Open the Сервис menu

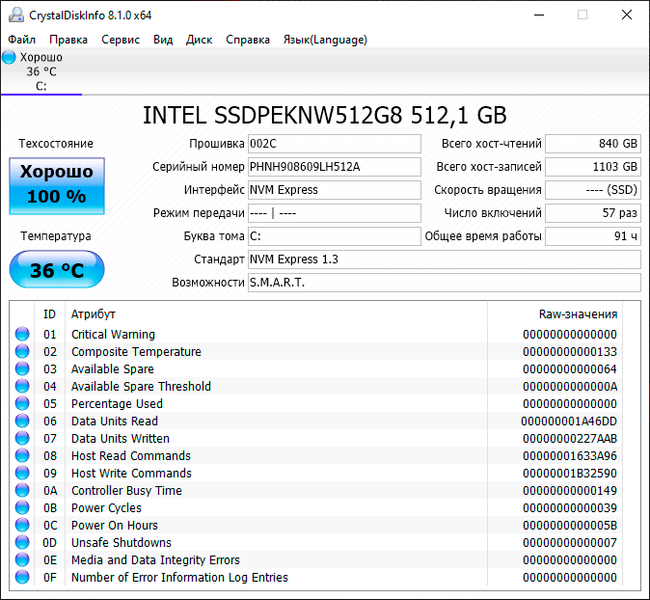[x=121, y=40]
